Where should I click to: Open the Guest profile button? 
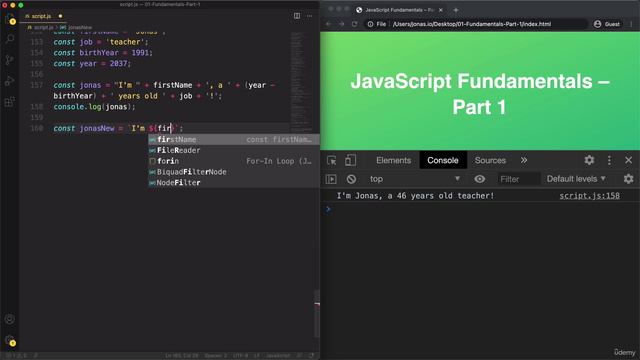pos(607,24)
